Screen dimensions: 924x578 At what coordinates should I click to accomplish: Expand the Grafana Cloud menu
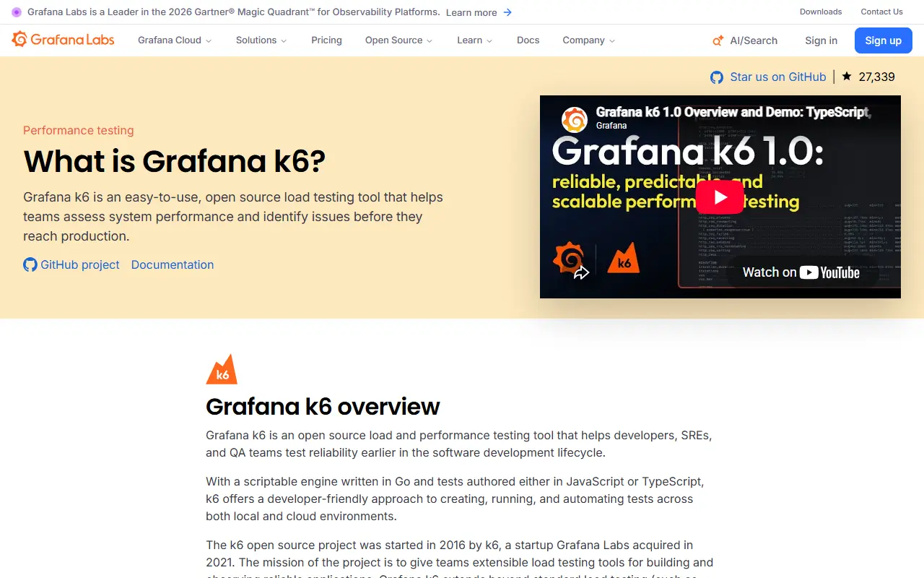point(175,40)
